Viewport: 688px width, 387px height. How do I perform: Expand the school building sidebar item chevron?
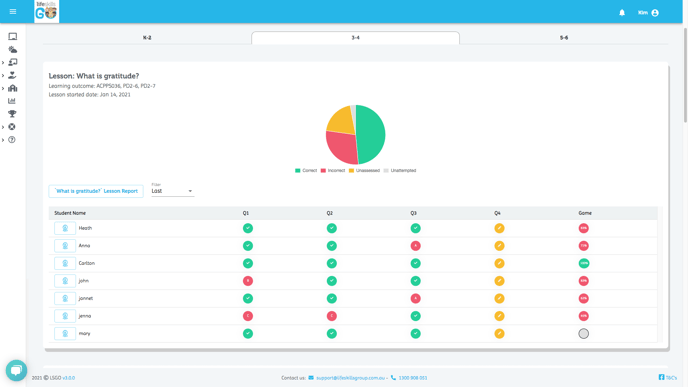(3, 89)
